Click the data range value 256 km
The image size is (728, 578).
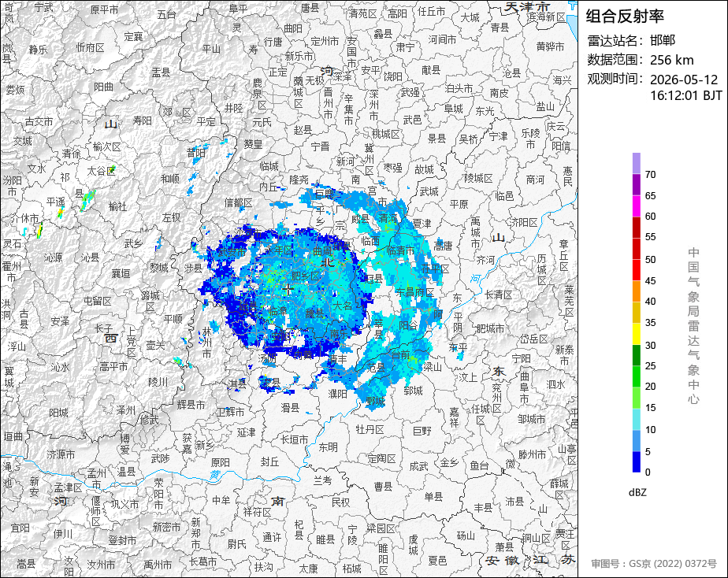pyautogui.click(x=672, y=60)
